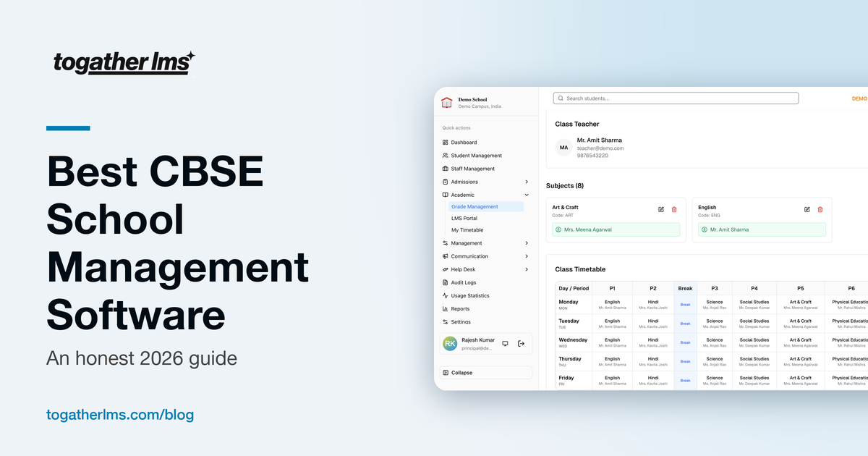Viewport: 868px width, 456px height.
Task: Click the Staff Management briefcase icon
Action: click(x=445, y=169)
